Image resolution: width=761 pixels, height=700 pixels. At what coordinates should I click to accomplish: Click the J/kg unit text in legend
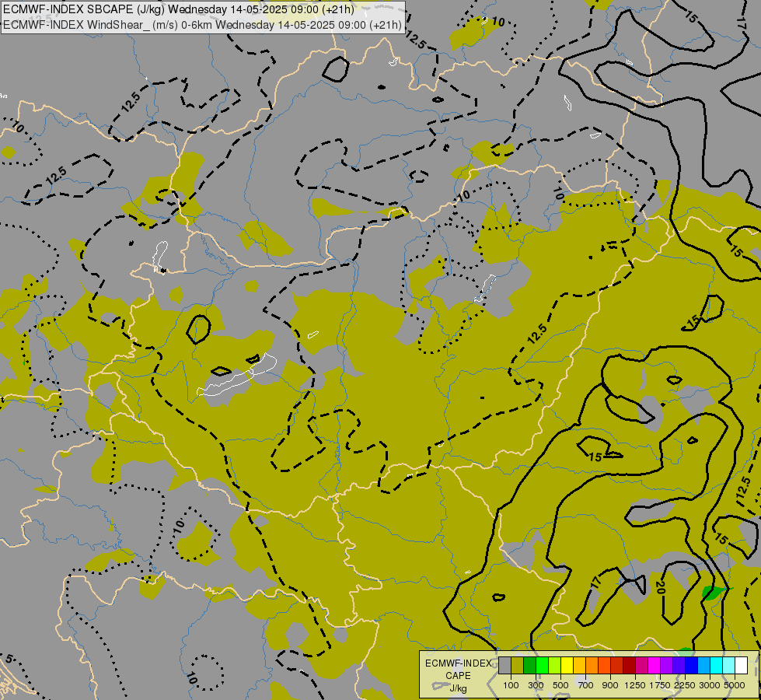click(x=458, y=689)
